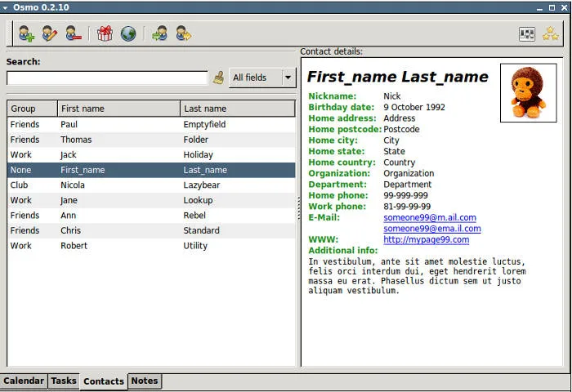Viewport: 572px width, 392px height.
Task: Click the Export contacts icon
Action: [183, 33]
